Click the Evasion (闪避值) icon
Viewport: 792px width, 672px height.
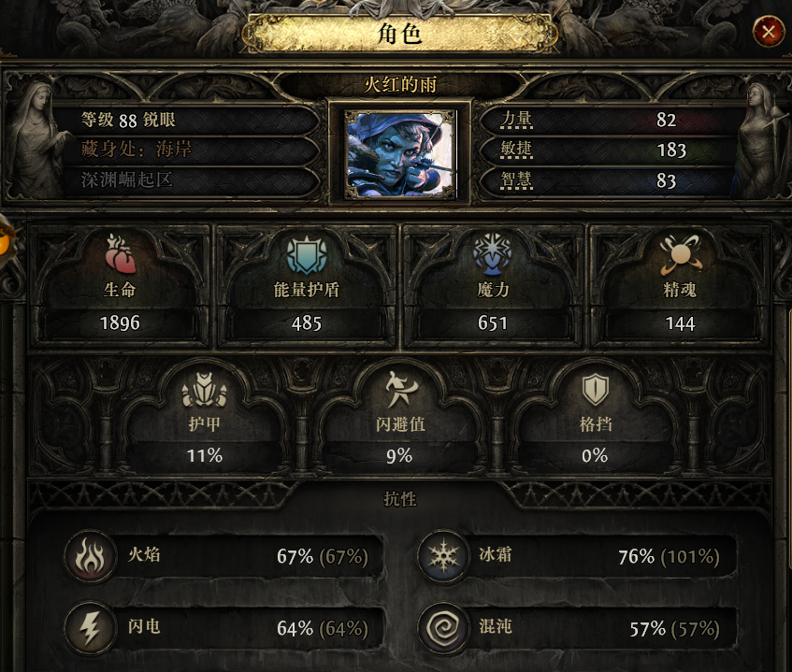point(400,389)
